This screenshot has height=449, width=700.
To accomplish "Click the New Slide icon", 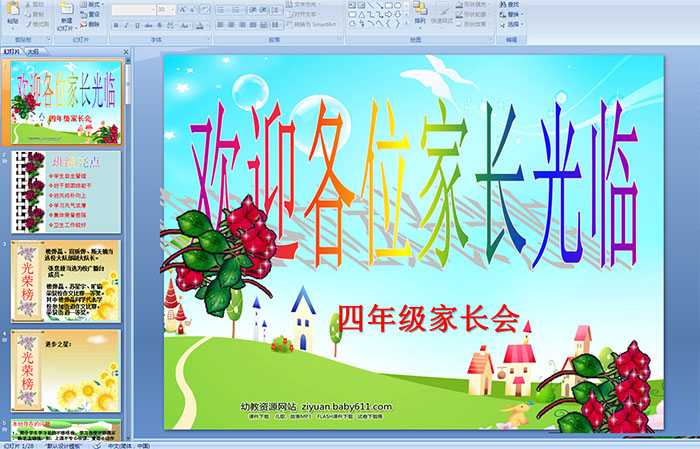I will click(67, 8).
